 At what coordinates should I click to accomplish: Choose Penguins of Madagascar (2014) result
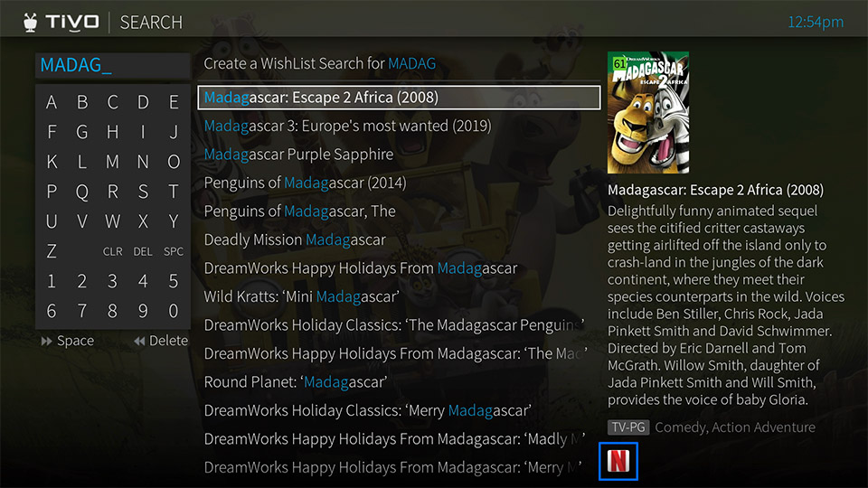(305, 183)
